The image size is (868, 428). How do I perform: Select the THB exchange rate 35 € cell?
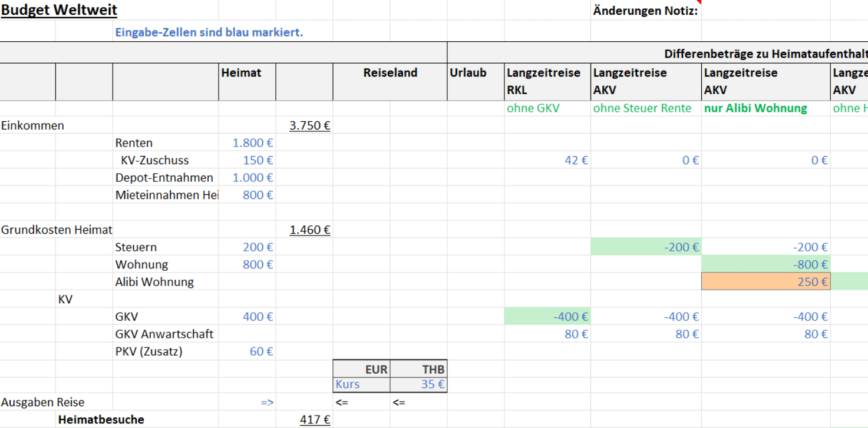(418, 384)
